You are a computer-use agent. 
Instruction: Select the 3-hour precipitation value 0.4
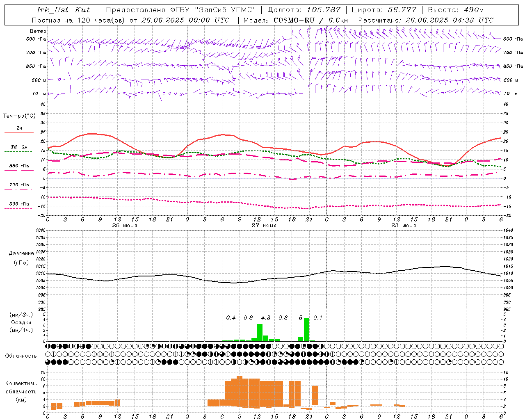click(231, 318)
